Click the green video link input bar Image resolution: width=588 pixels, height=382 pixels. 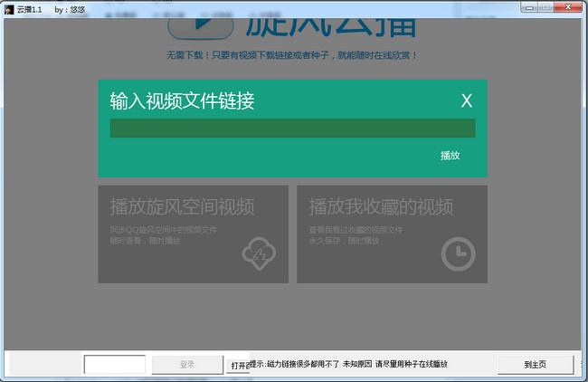click(292, 129)
